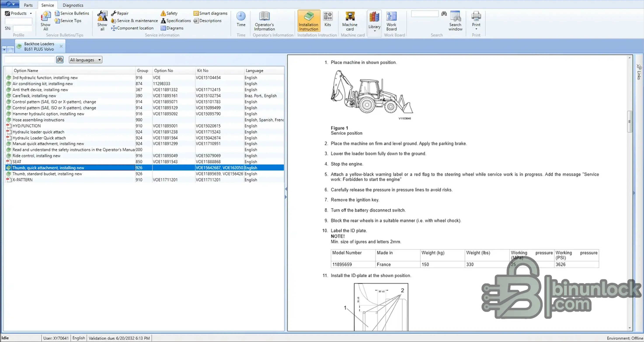
Task: Click the list search binoculars button
Action: coord(60,60)
